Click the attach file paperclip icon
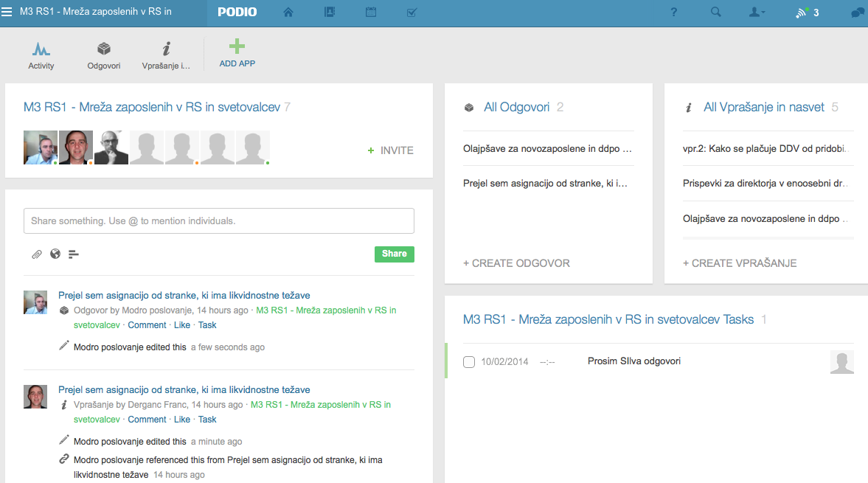 (36, 254)
